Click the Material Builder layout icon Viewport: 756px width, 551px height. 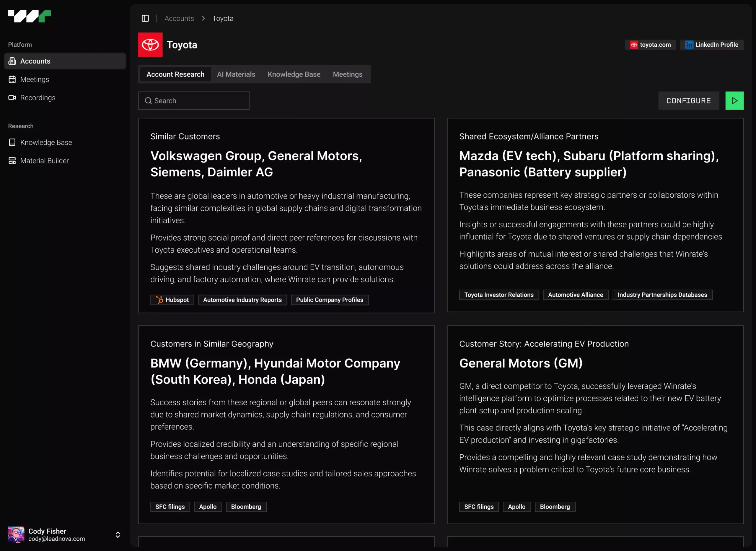pos(12,161)
